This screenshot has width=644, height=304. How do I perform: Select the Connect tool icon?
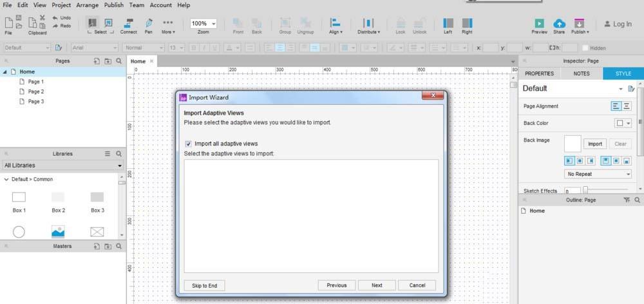(128, 23)
